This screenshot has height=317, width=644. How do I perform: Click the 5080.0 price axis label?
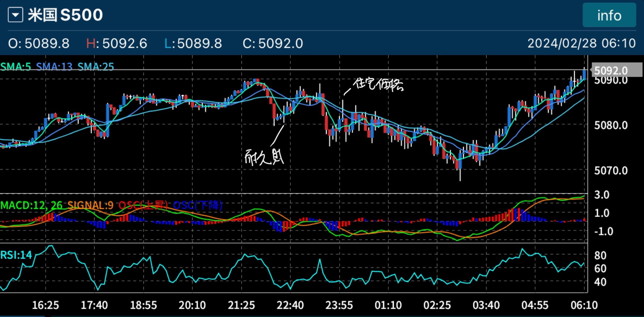pyautogui.click(x=611, y=125)
